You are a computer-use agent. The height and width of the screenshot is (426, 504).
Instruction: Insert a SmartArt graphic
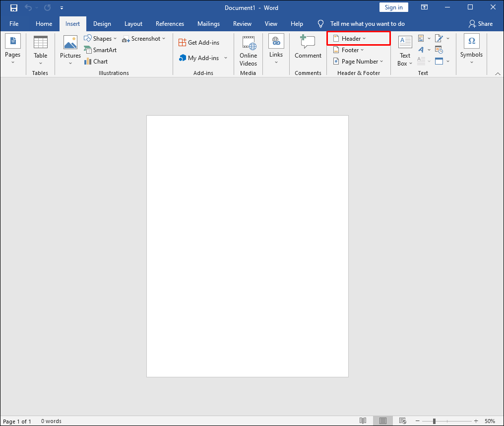(x=101, y=50)
